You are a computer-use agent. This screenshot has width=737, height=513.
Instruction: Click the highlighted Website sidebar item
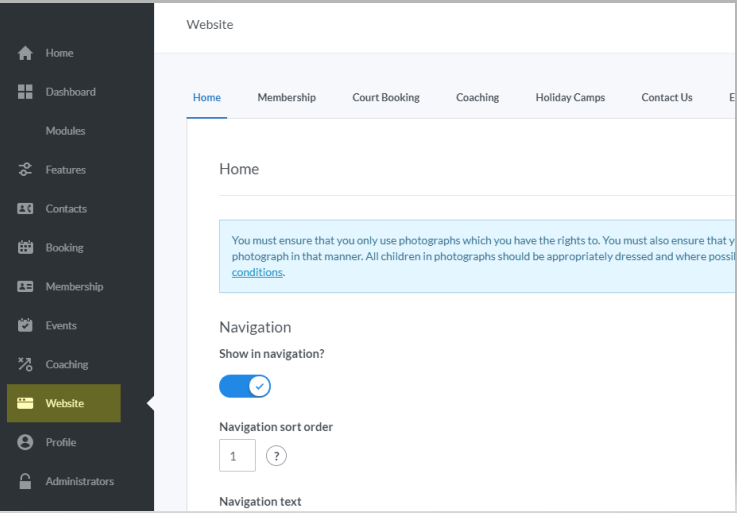[x=64, y=404]
